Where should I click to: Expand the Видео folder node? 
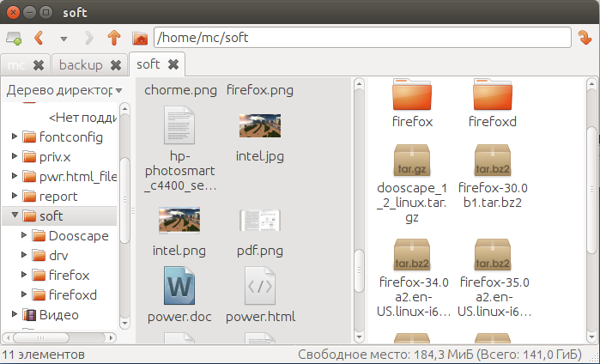click(15, 314)
